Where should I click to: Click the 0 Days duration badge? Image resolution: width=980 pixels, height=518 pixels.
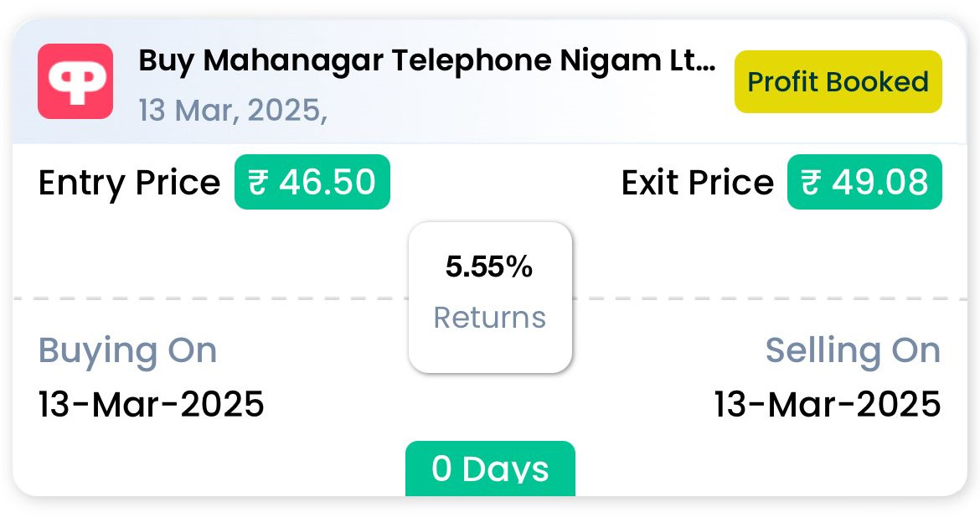(x=490, y=469)
